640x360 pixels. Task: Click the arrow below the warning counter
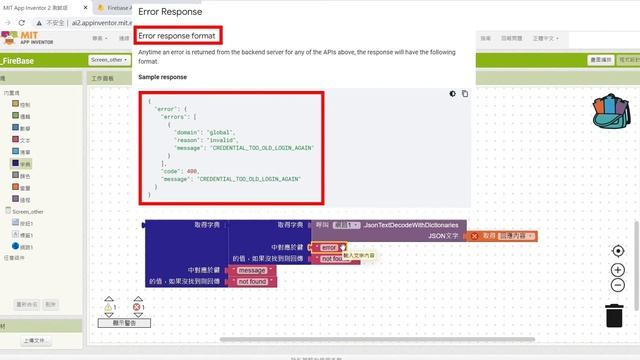click(109, 315)
